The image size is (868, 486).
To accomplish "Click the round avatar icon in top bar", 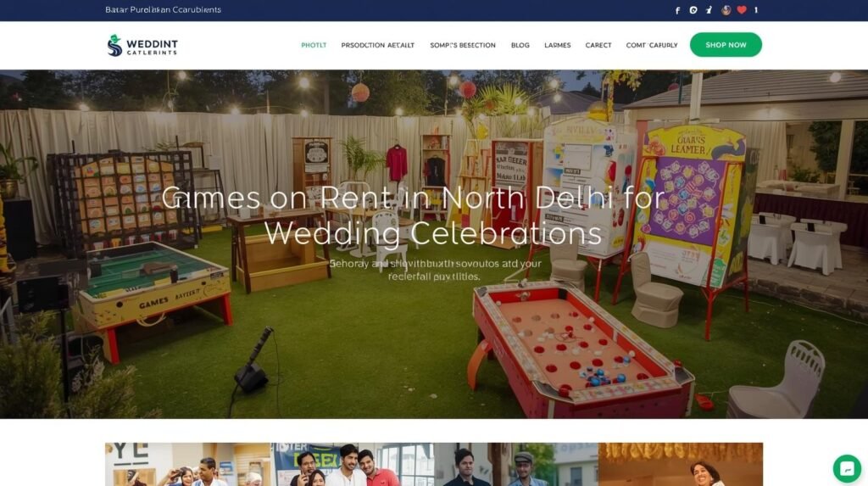I will (x=726, y=10).
